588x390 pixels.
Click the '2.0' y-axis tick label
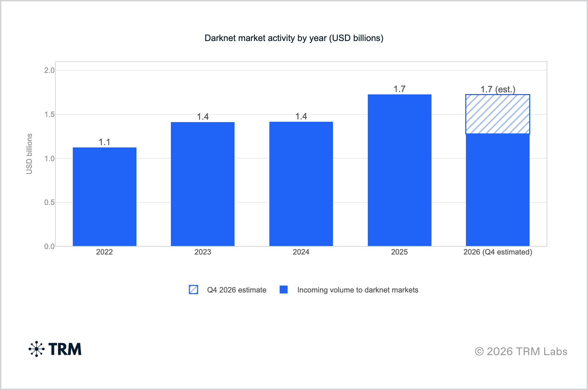[x=49, y=70]
